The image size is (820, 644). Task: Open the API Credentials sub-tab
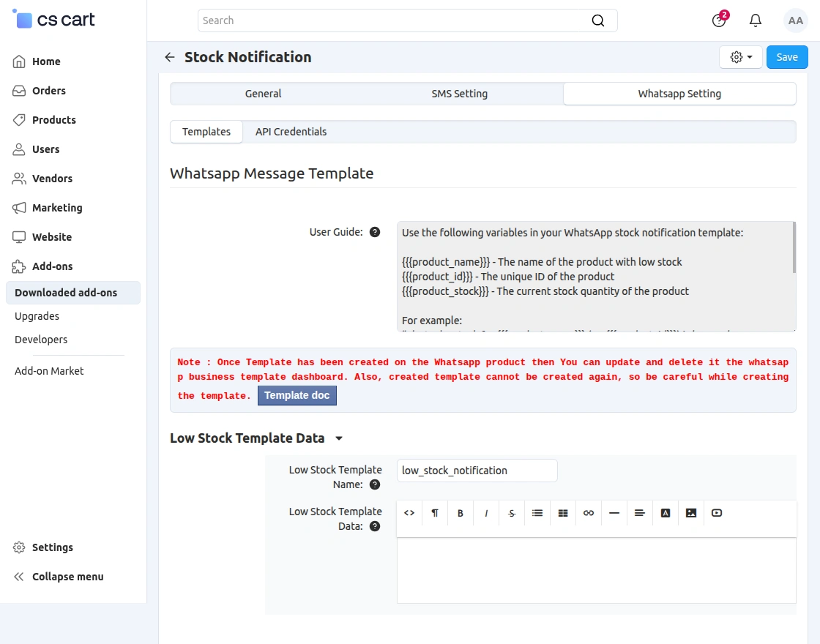tap(291, 132)
